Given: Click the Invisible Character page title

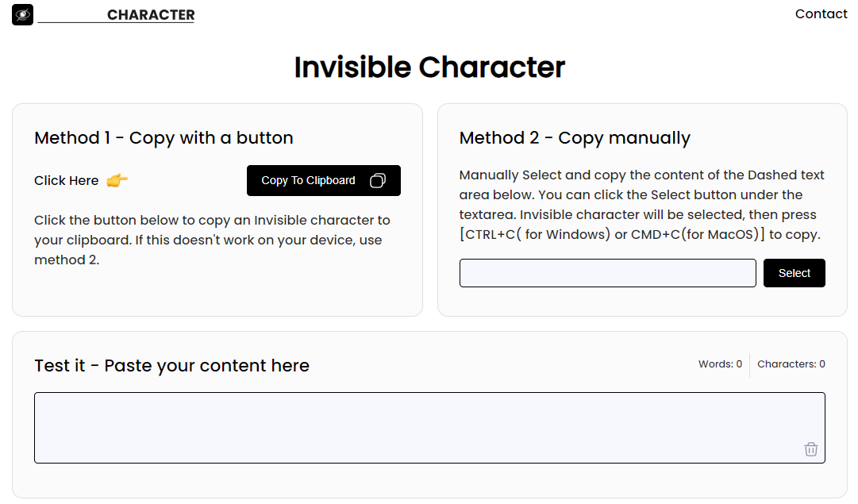Looking at the screenshot, I should click(x=429, y=67).
